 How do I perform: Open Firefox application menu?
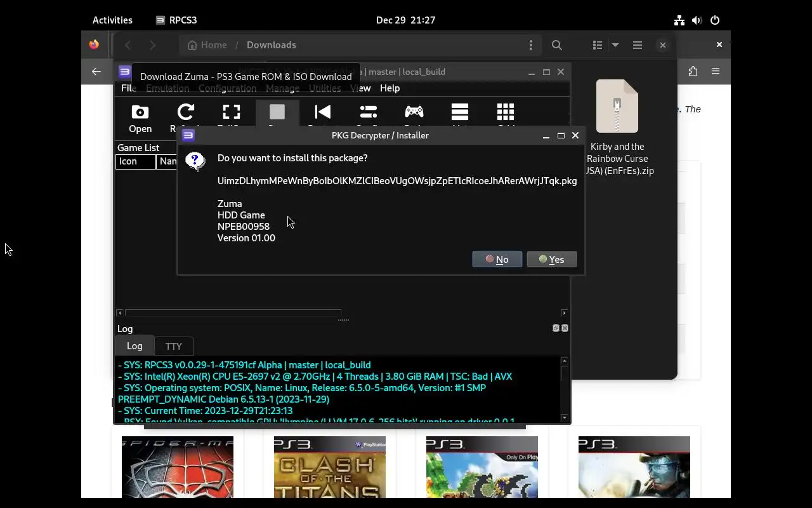(x=716, y=72)
